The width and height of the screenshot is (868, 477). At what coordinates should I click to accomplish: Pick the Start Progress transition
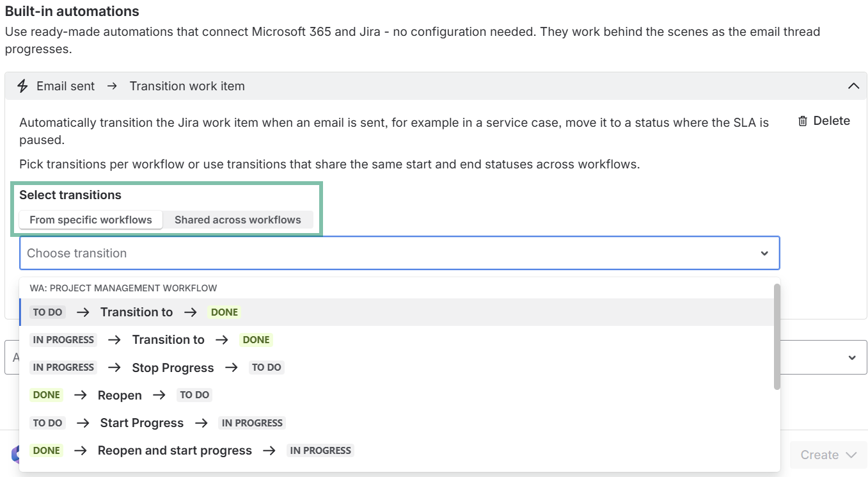141,423
